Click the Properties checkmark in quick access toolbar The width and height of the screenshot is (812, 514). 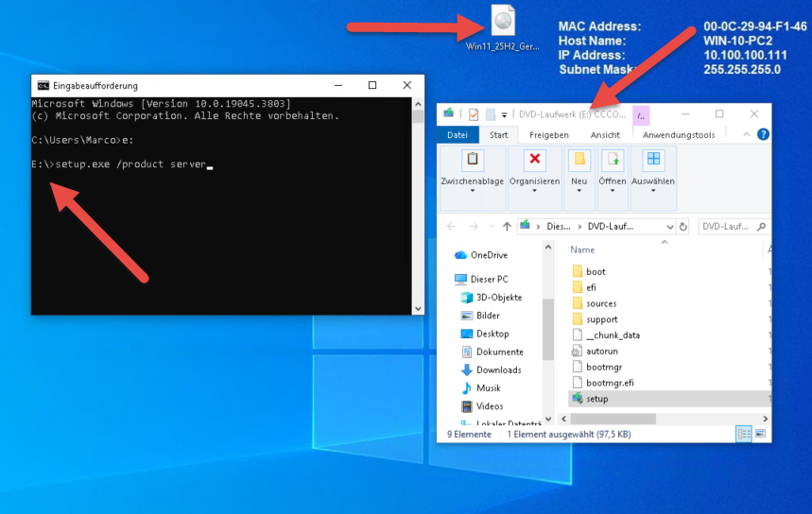[474, 115]
